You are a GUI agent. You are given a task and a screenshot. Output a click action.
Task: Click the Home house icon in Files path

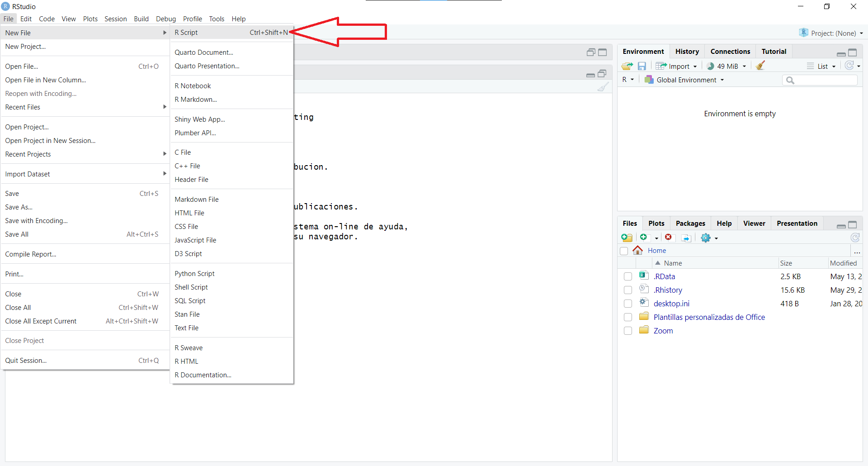[x=637, y=250]
